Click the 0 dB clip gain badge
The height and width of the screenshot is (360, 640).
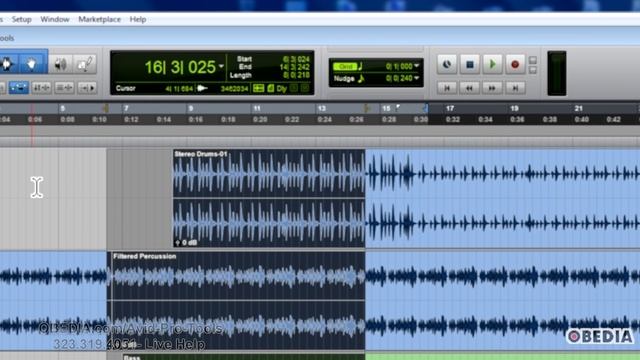(x=186, y=242)
